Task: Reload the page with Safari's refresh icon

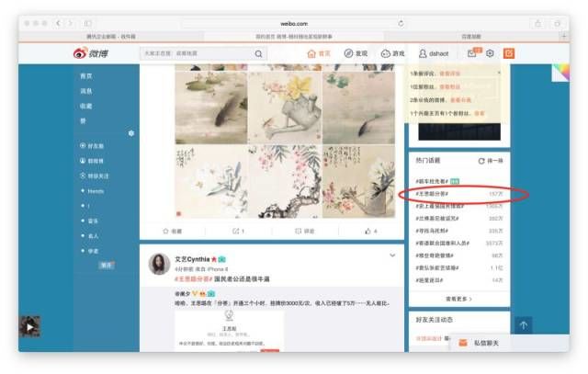Action: [x=401, y=23]
